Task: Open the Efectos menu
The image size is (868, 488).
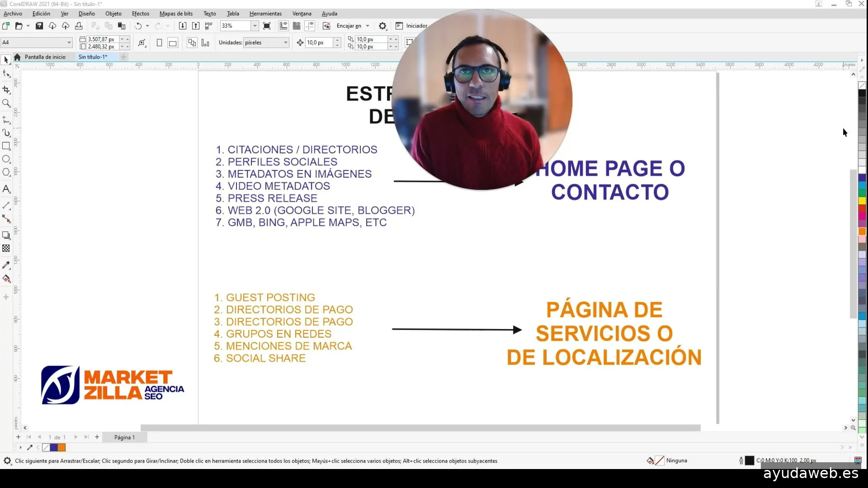Action: [140, 14]
